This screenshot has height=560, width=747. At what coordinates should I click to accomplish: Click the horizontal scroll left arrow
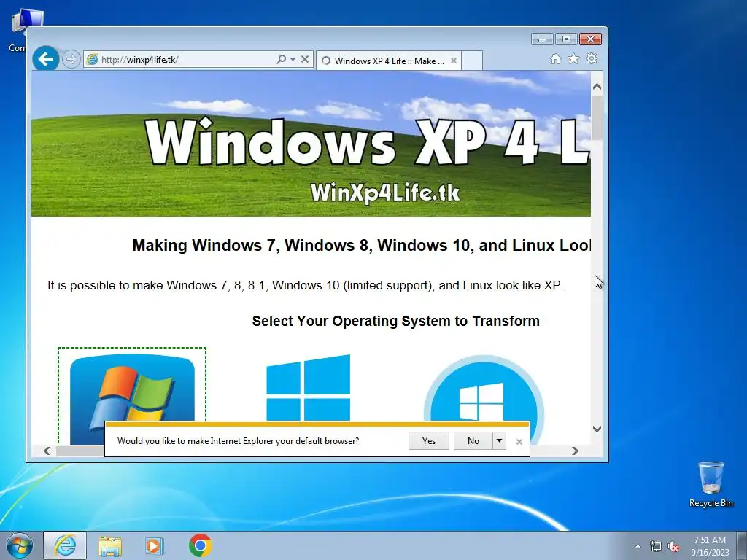coord(47,451)
